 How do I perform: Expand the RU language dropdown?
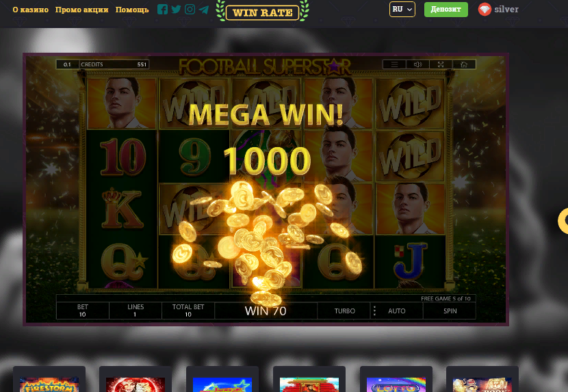pyautogui.click(x=402, y=10)
